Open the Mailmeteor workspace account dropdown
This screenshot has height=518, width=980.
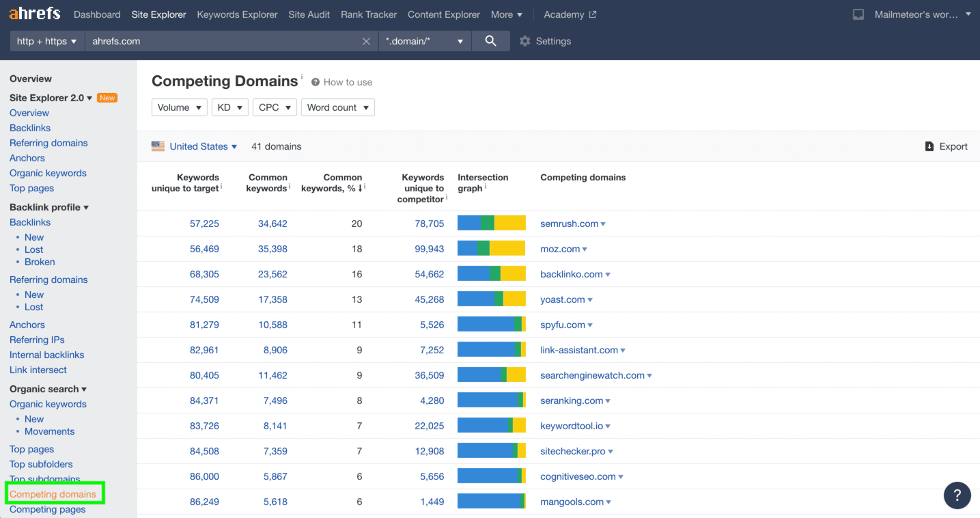click(923, 14)
